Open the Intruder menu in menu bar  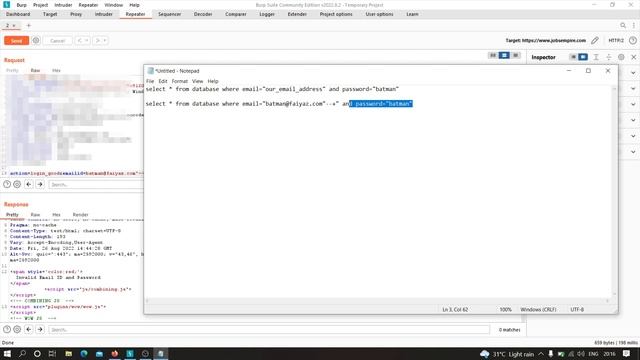pyautogui.click(x=63, y=5)
